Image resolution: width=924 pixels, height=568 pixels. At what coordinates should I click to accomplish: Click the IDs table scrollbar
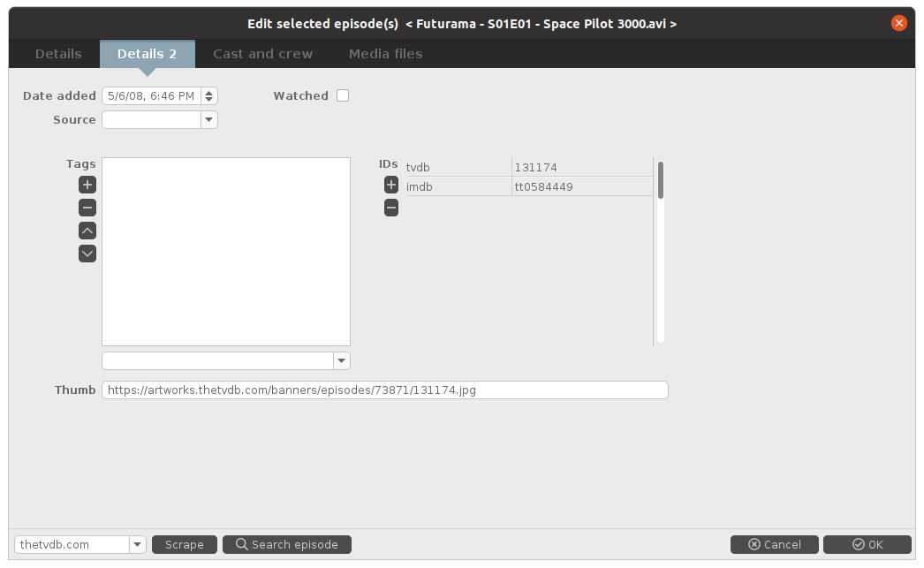coord(660,180)
